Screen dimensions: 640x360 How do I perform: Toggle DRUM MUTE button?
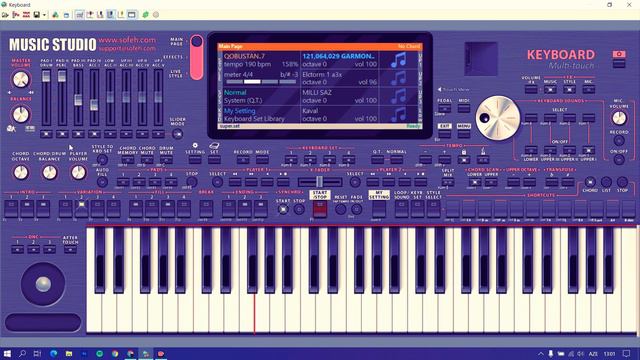pyautogui.click(x=166, y=160)
